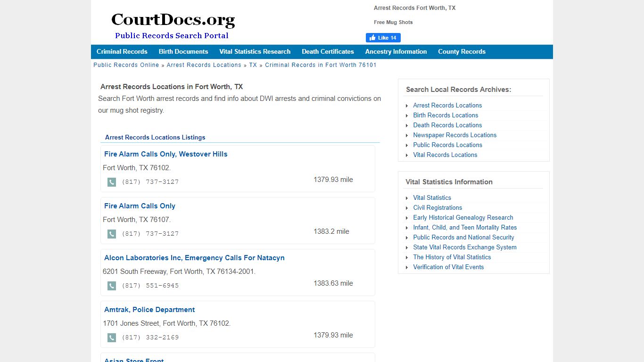Open Ancestry Information in the nav bar
The image size is (644, 362).
(396, 51)
